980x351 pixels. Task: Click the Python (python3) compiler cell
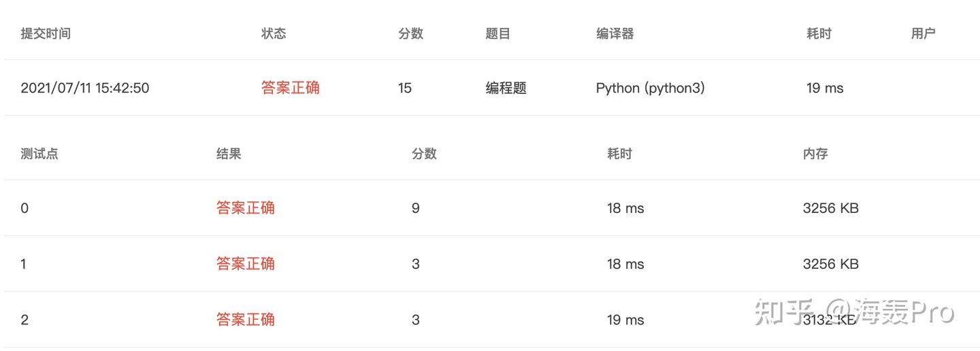pyautogui.click(x=651, y=88)
